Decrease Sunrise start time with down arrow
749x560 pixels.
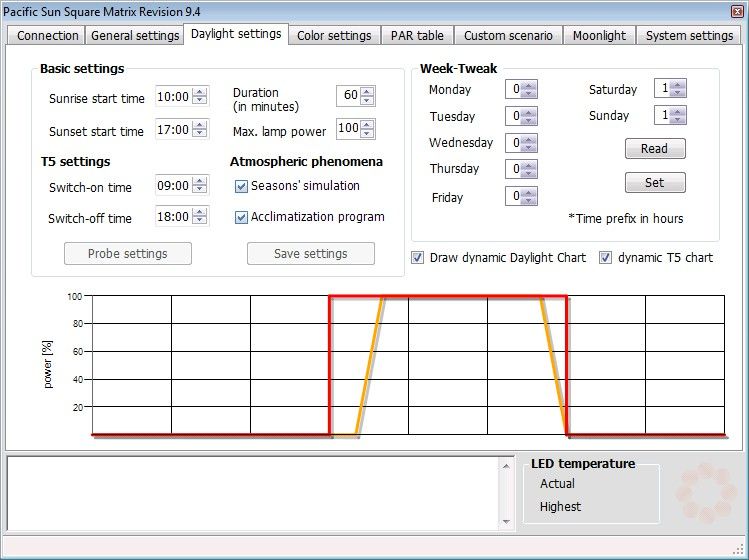200,101
